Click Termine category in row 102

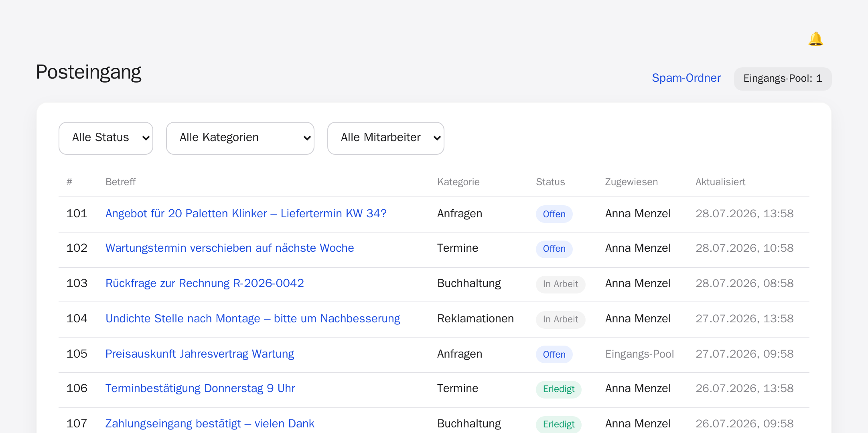click(x=458, y=248)
